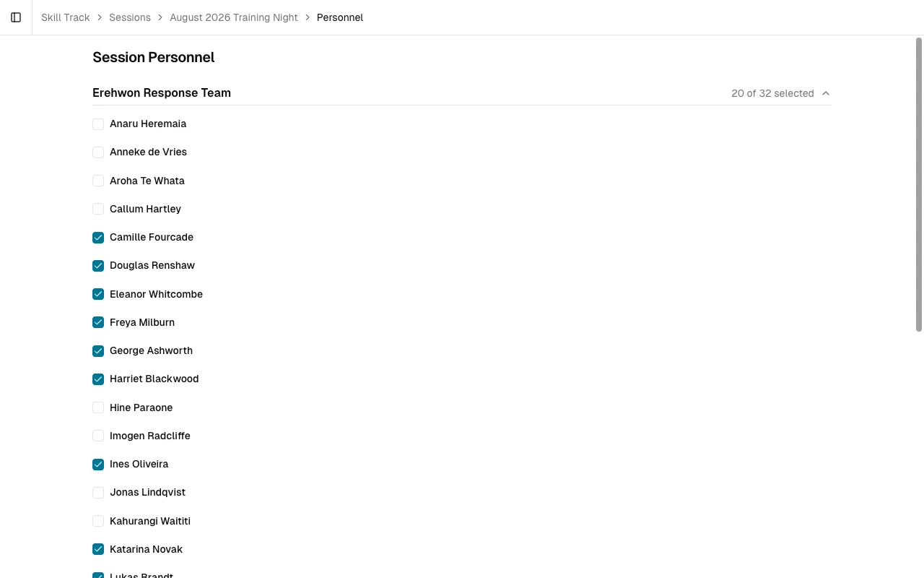Viewport: 924px width, 578px height.
Task: Check Anneke de Vries checkbox
Action: click(x=98, y=152)
